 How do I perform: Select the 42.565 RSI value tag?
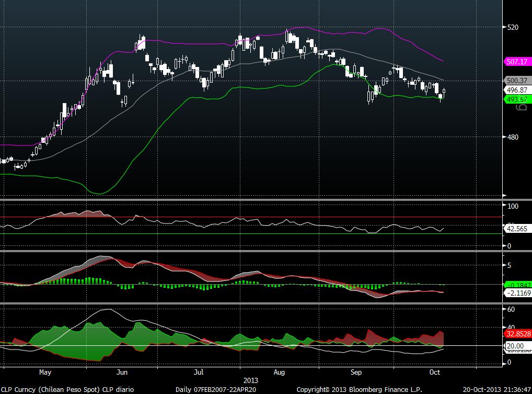click(517, 229)
